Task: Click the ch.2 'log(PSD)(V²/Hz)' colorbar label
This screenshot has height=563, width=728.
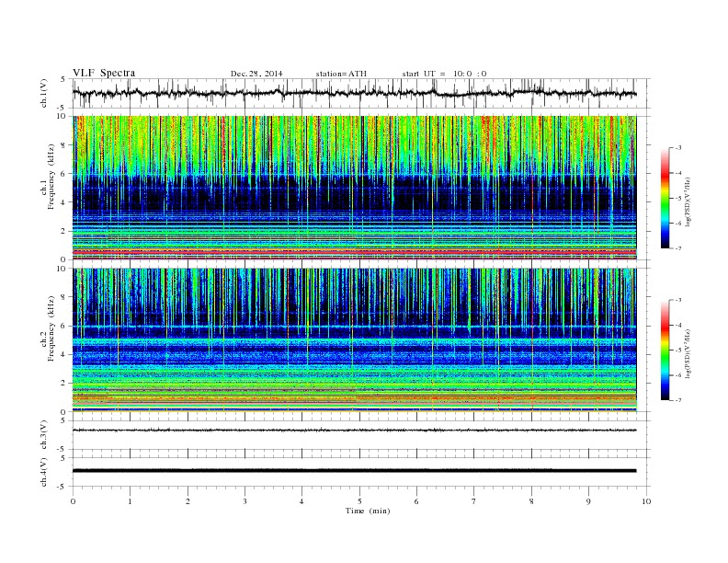Action: point(689,353)
